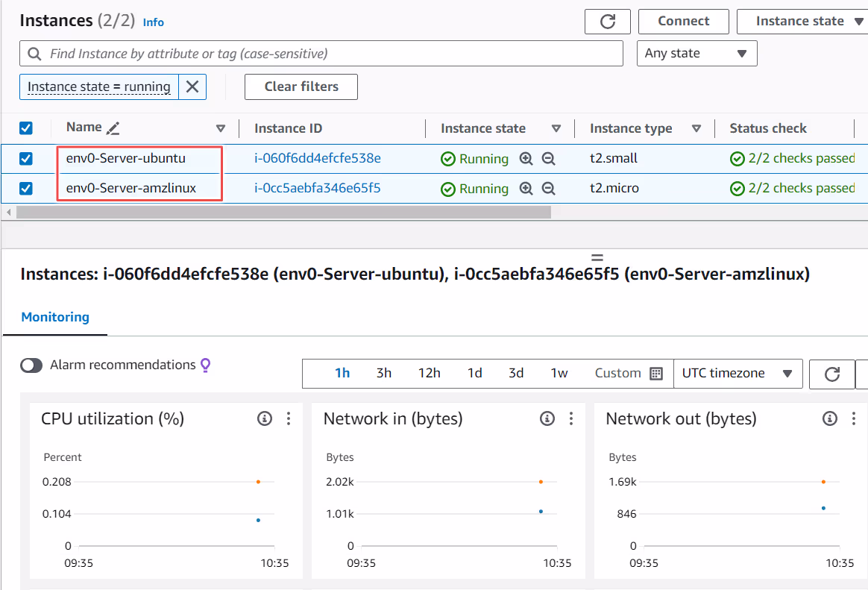Click the Connect button
This screenshot has width=868, height=590.
click(x=684, y=22)
